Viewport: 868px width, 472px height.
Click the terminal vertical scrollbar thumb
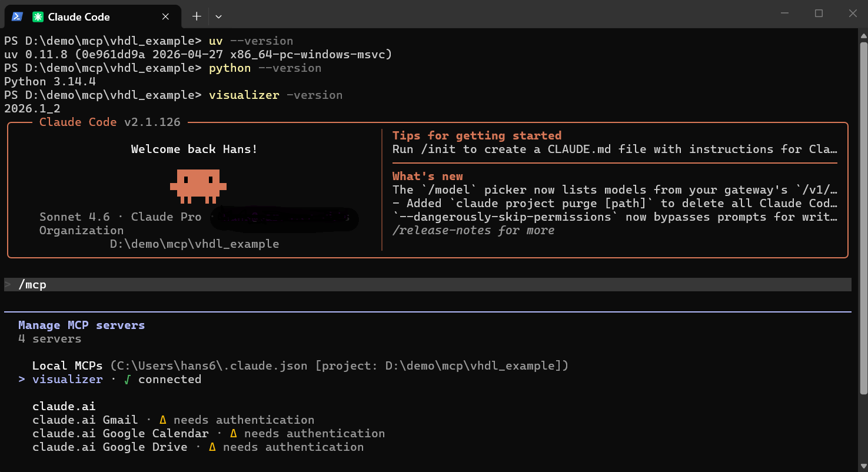(x=863, y=218)
